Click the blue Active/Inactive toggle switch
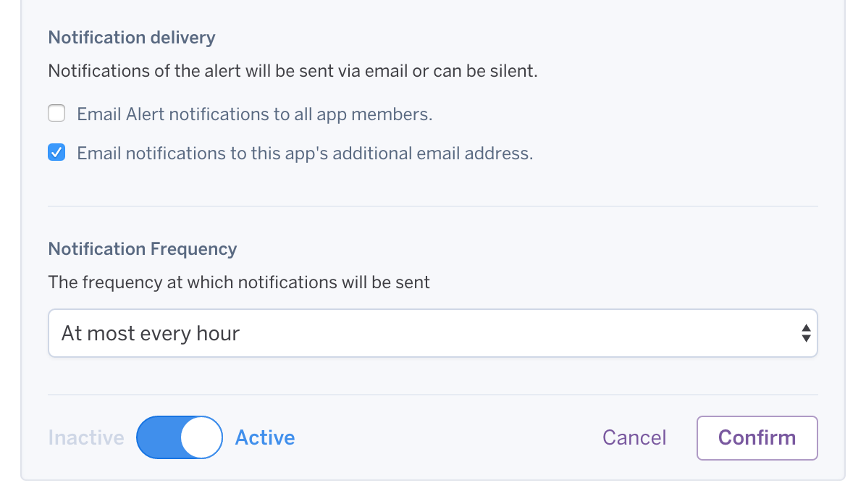 coord(179,437)
